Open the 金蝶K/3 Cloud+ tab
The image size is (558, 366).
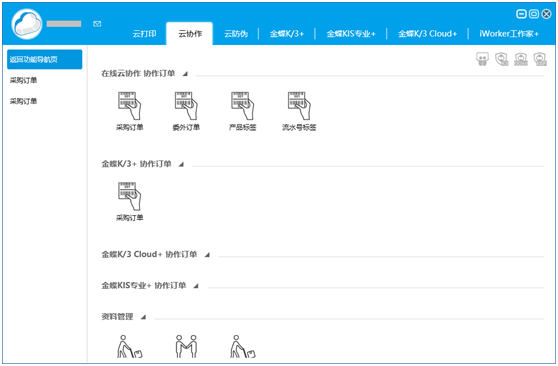427,34
